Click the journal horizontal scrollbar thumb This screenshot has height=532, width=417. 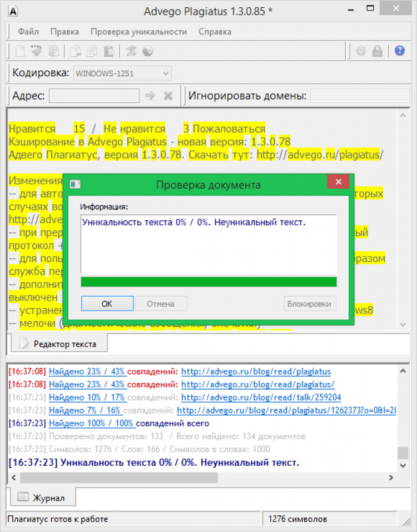(118, 477)
